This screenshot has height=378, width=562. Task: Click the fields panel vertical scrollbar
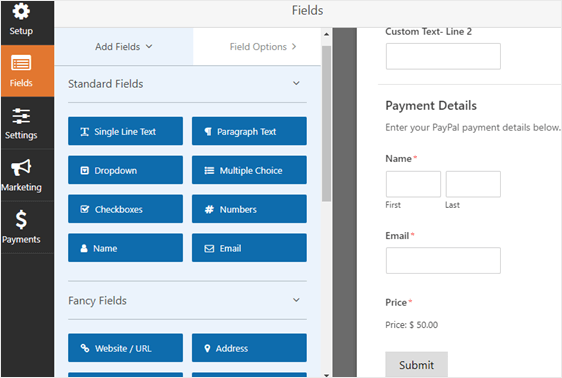click(x=326, y=124)
